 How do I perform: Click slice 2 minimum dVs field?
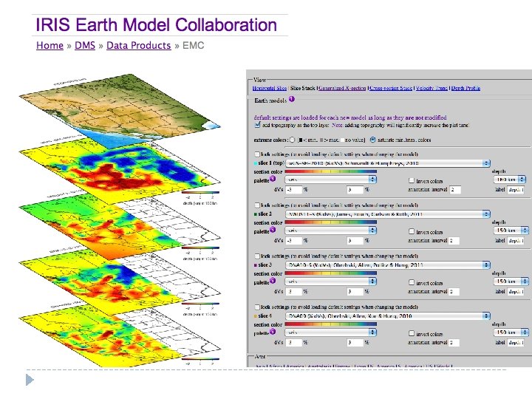coord(293,241)
